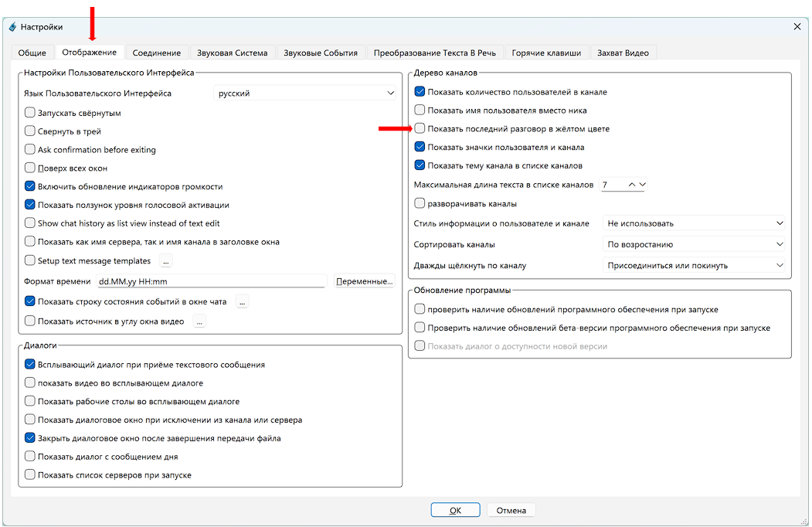Click ellipsis button next to chat status bar option

pyautogui.click(x=242, y=302)
